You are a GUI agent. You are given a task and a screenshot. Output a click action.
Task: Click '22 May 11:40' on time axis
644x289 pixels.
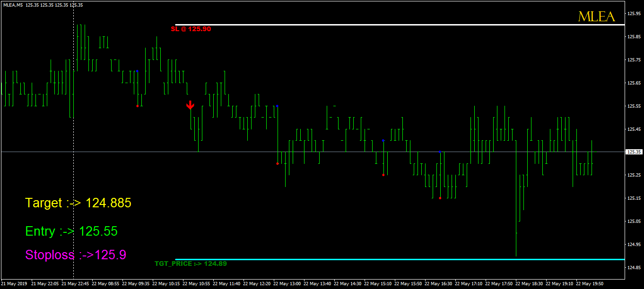(226, 284)
